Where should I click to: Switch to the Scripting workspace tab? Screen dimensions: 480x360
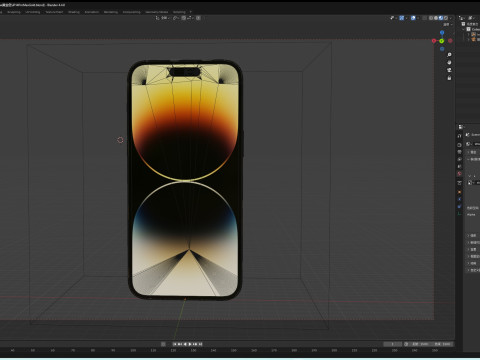pyautogui.click(x=179, y=12)
